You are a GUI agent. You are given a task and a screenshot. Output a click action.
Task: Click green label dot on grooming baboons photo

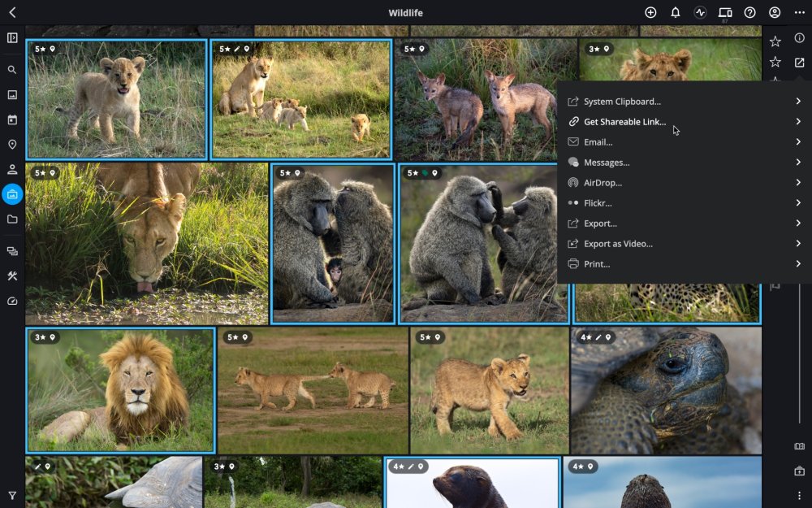[x=425, y=173]
